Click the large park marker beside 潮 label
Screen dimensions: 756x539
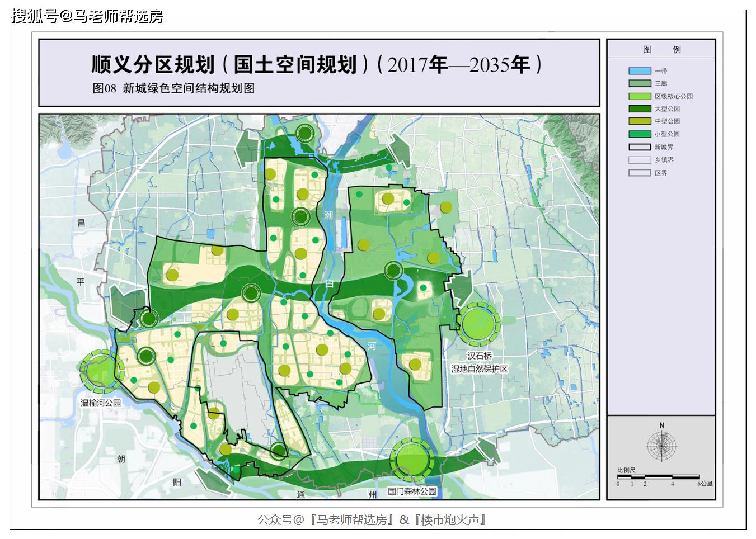tap(301, 216)
